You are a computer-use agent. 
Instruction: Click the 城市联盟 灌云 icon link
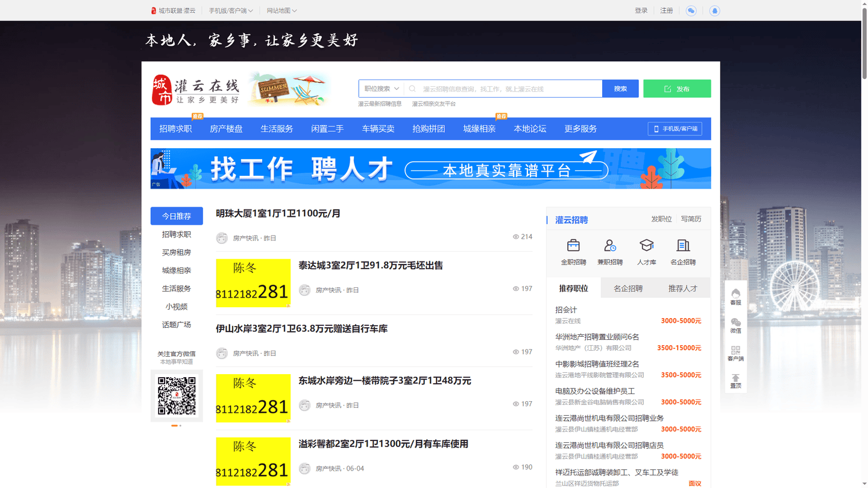point(173,11)
